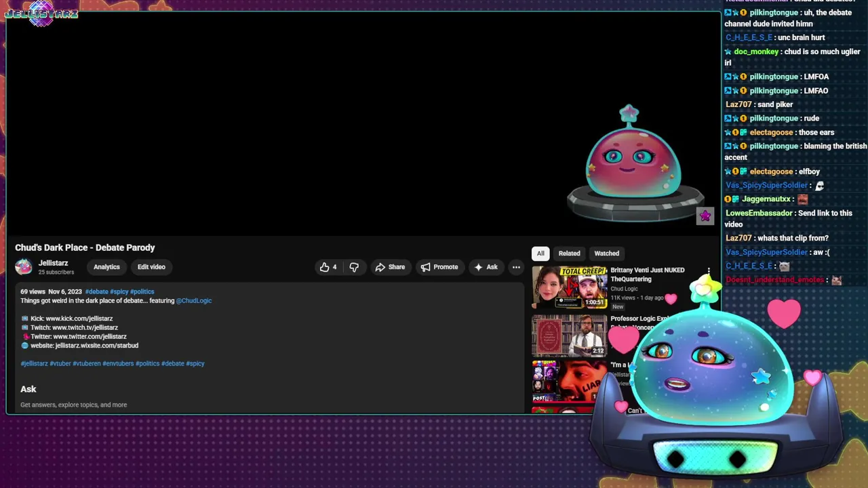
Task: Click the #politics hashtag beside the upload date
Action: pyautogui.click(x=142, y=291)
